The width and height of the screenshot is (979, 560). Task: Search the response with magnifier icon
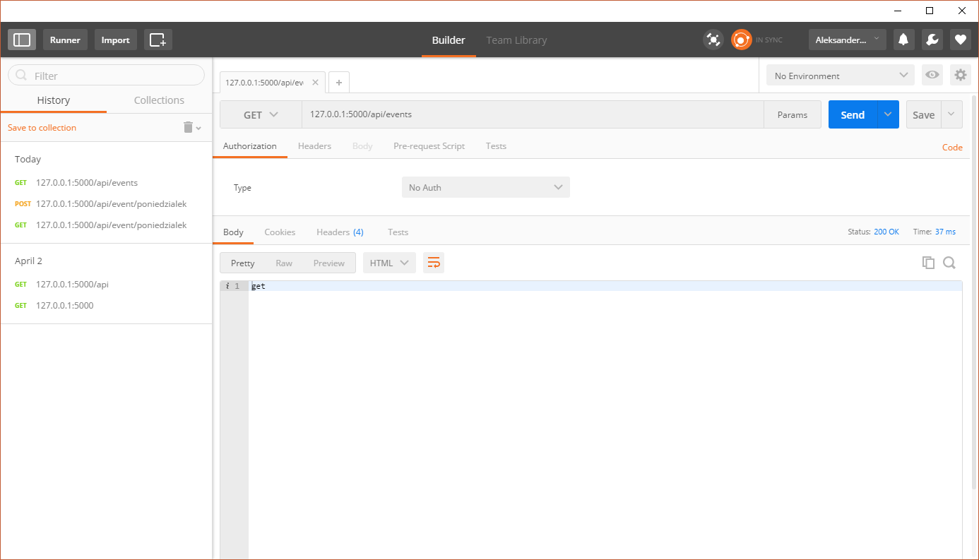tap(949, 263)
